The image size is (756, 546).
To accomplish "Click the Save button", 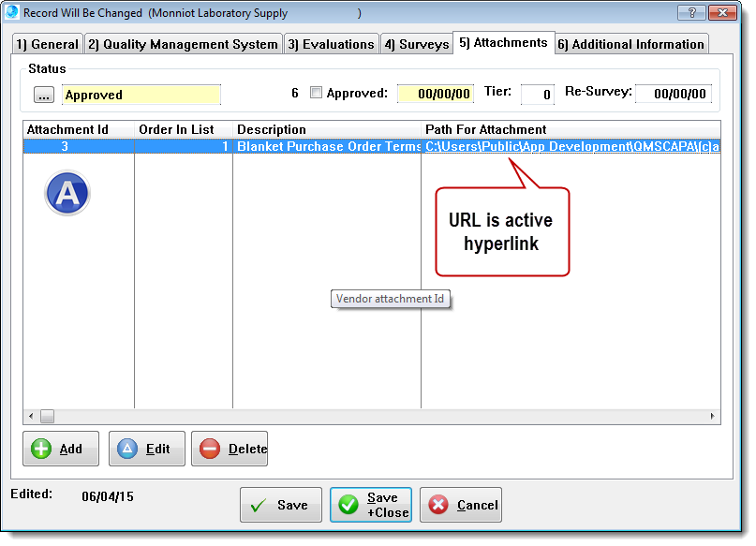I will pyautogui.click(x=280, y=505).
